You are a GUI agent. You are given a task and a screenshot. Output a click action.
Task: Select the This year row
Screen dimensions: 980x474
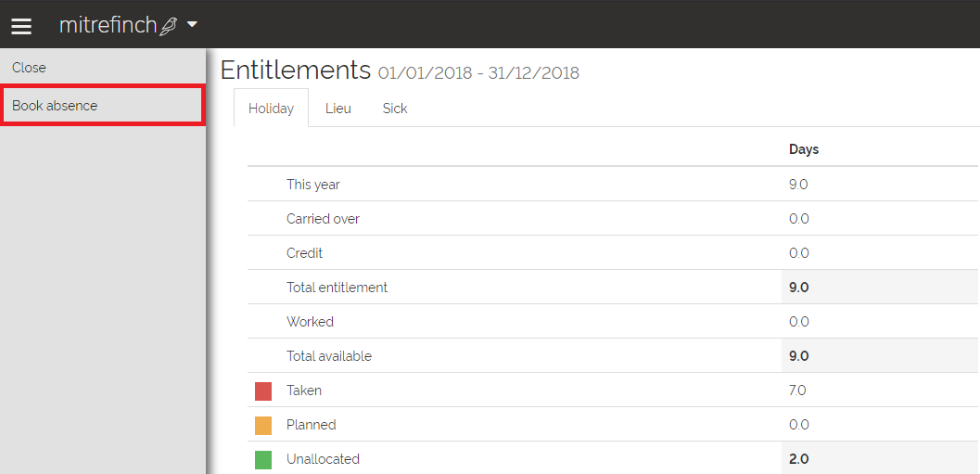click(x=313, y=185)
